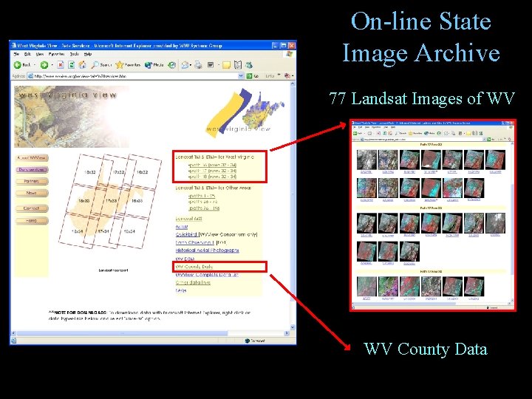
Task: Click the Partners navigation button
Action: point(32,182)
